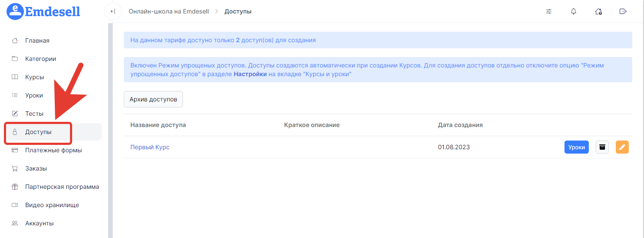
Task: Archive the Первый Курс access
Action: pos(602,147)
